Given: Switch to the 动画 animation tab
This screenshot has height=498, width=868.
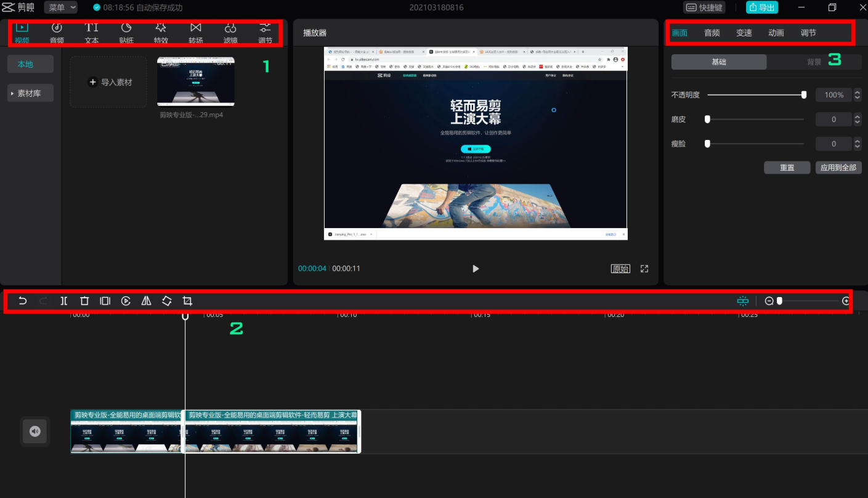Looking at the screenshot, I should pyautogui.click(x=776, y=33).
